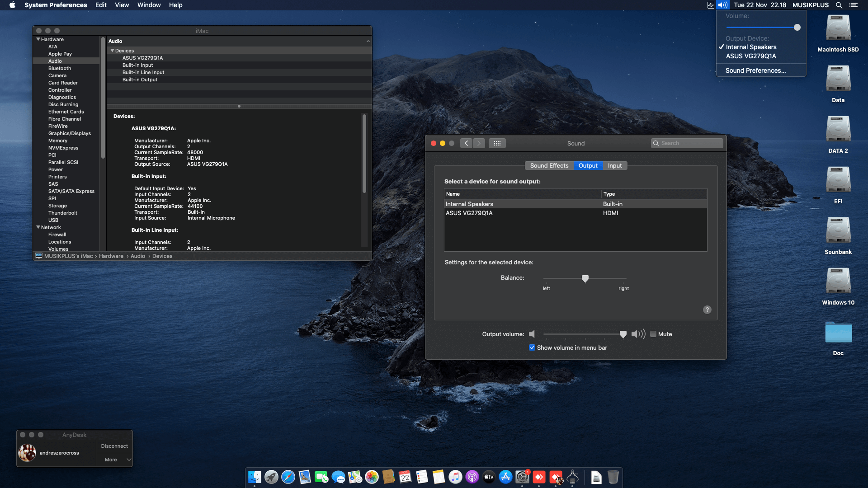Click Disconnect in AnyDesk panel
This screenshot has width=868, height=488.
[x=114, y=446]
